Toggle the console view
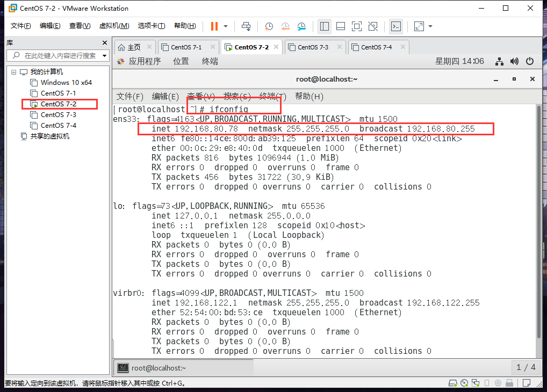 396,26
